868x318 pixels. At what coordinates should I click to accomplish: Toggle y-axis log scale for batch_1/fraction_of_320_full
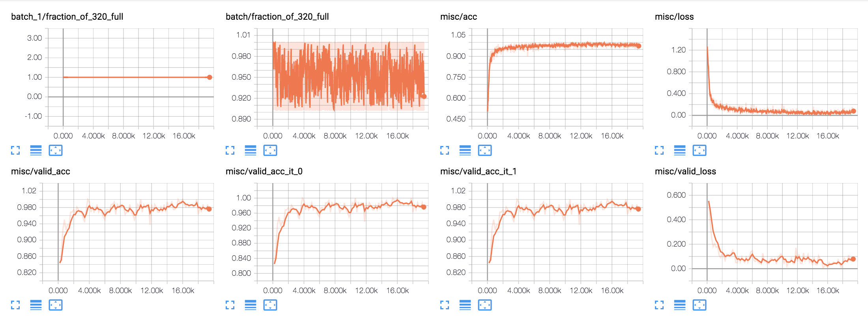click(36, 150)
